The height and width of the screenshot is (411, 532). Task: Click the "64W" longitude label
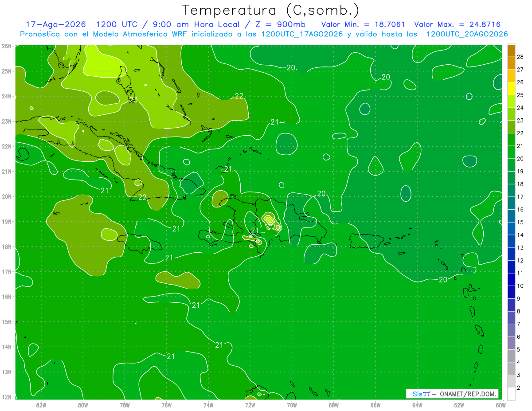[x=417, y=405]
